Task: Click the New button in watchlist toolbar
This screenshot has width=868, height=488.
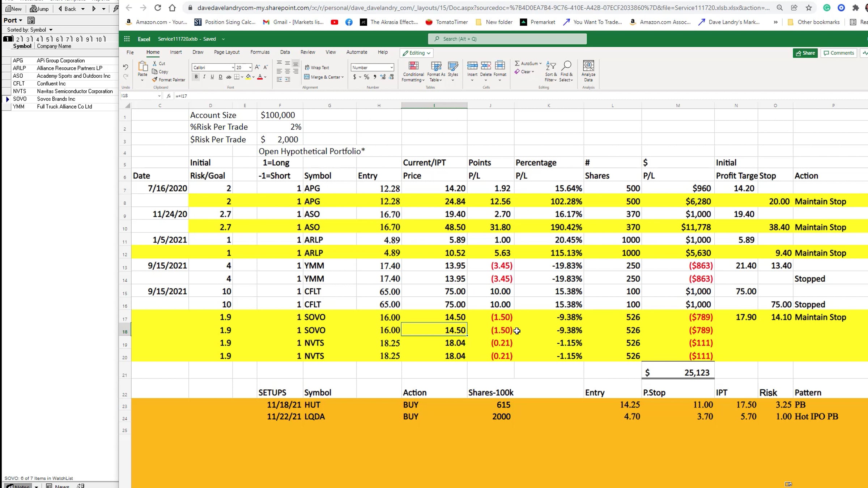Action: 14,9
